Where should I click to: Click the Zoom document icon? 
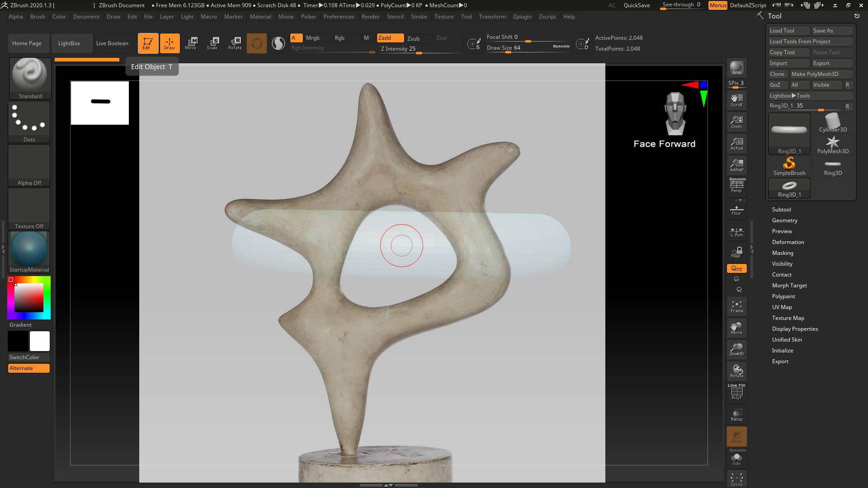[736, 122]
